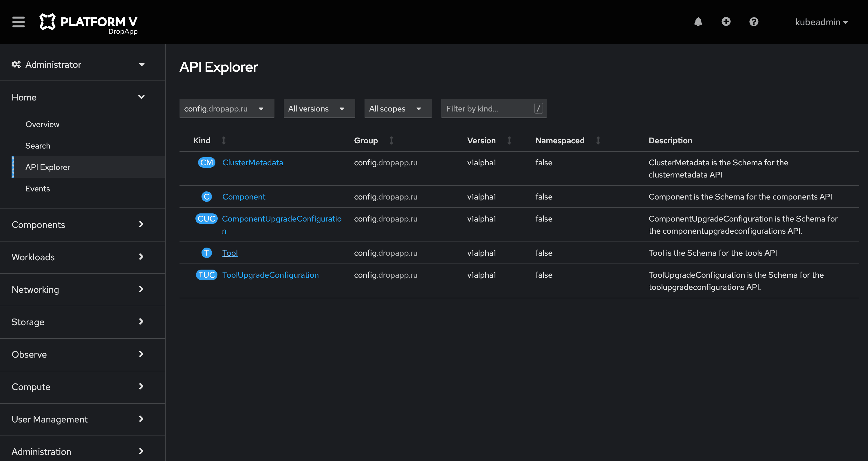Click the CUC resource badge
Viewport: 868px width, 461px height.
[x=206, y=219]
